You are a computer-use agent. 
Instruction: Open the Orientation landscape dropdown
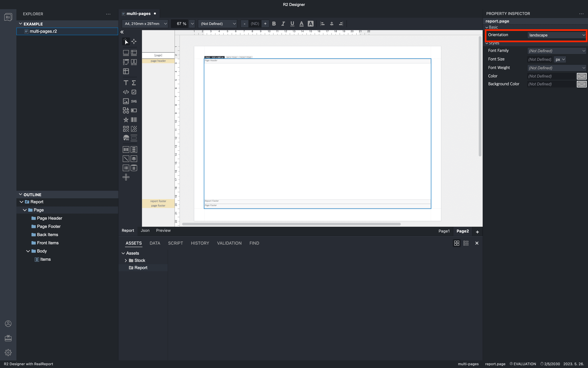(557, 35)
